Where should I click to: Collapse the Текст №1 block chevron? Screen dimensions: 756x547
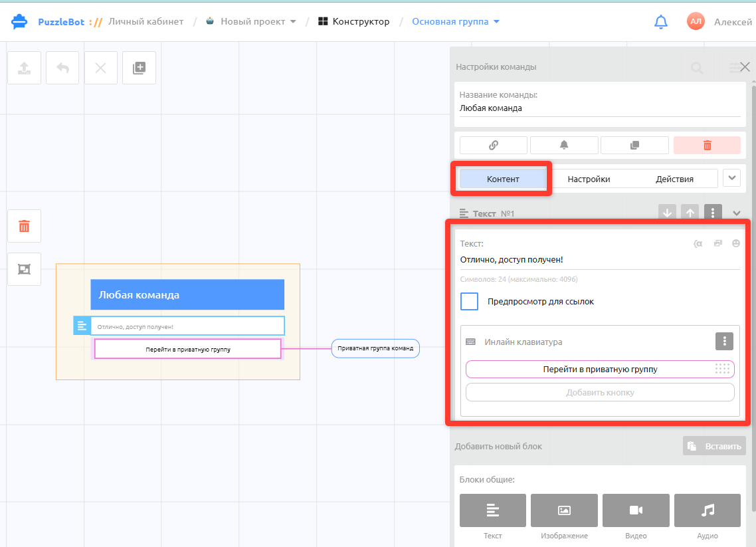pos(736,213)
